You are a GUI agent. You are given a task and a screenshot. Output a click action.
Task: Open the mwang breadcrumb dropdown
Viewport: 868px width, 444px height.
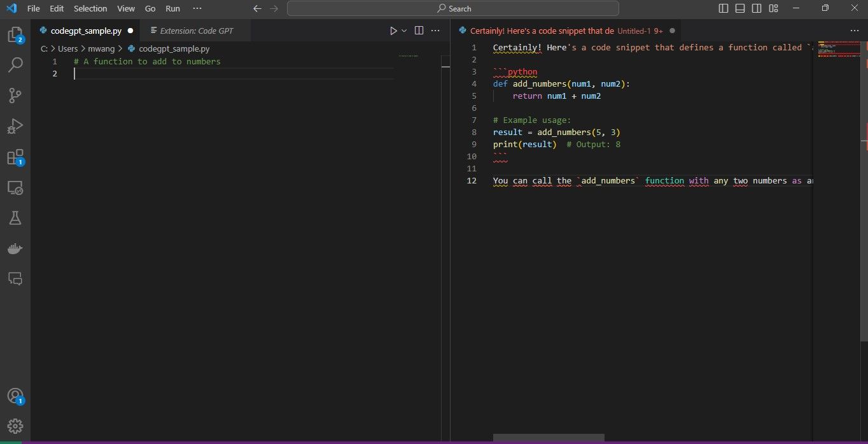[x=102, y=48]
